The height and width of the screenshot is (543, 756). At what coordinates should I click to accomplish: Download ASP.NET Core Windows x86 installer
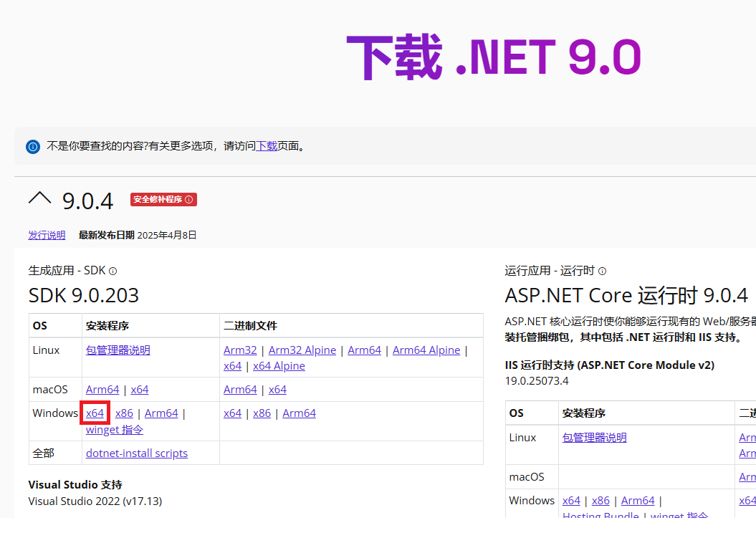601,501
